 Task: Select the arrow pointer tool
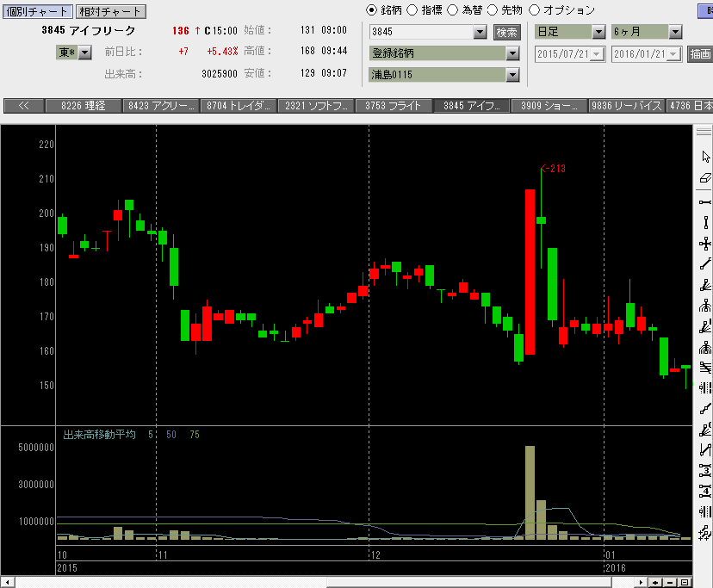[705, 157]
